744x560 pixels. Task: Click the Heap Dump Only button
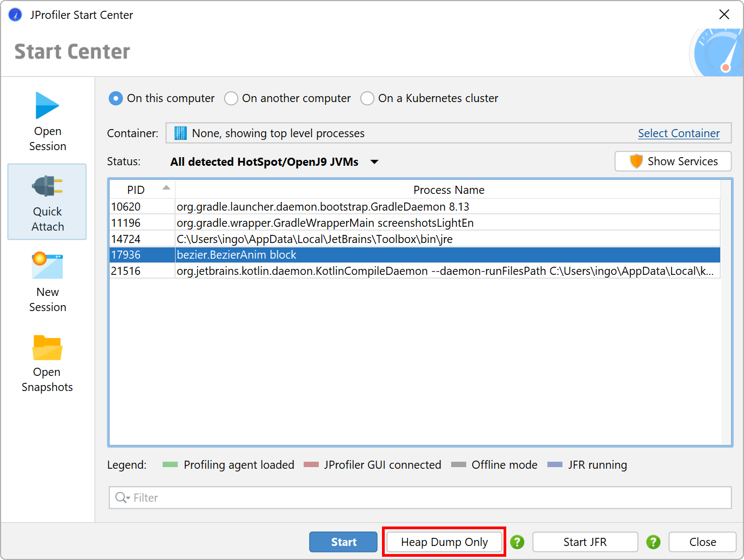[444, 542]
